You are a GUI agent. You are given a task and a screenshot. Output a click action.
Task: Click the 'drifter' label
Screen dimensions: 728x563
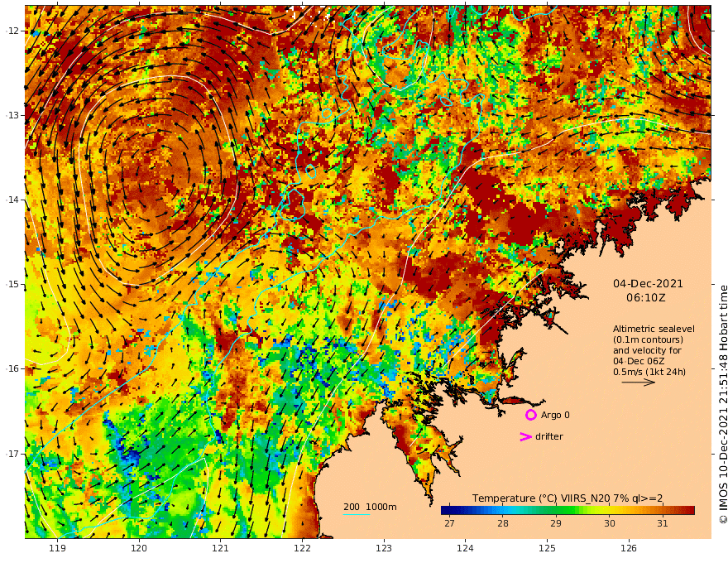[x=548, y=436]
